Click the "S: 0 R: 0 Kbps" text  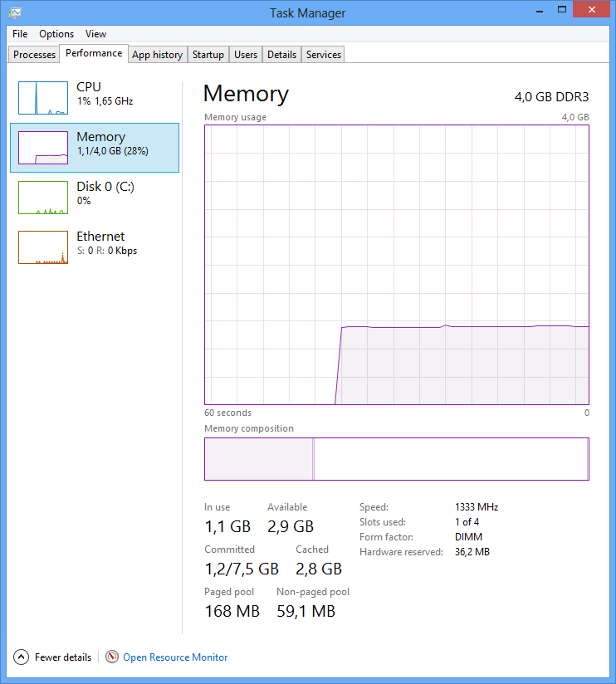(x=107, y=251)
